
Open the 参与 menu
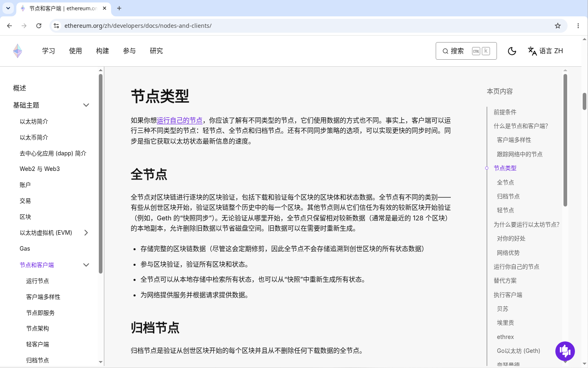tap(129, 51)
